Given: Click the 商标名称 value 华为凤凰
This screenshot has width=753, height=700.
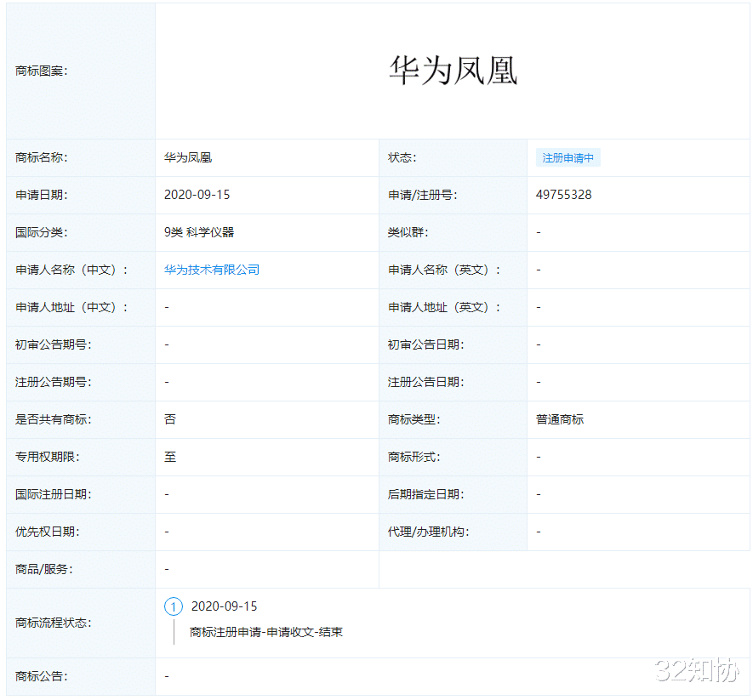Looking at the screenshot, I should [x=189, y=157].
